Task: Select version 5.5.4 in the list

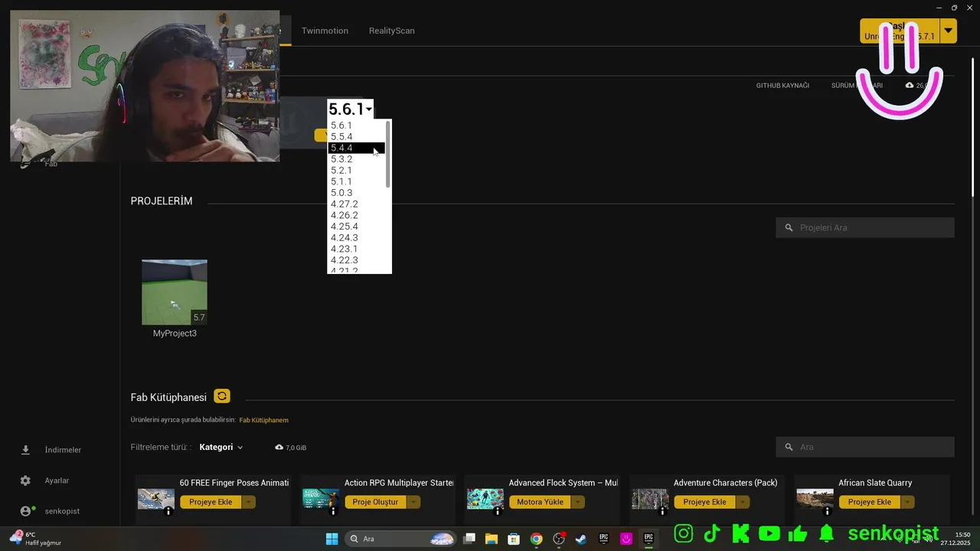Action: tap(357, 137)
